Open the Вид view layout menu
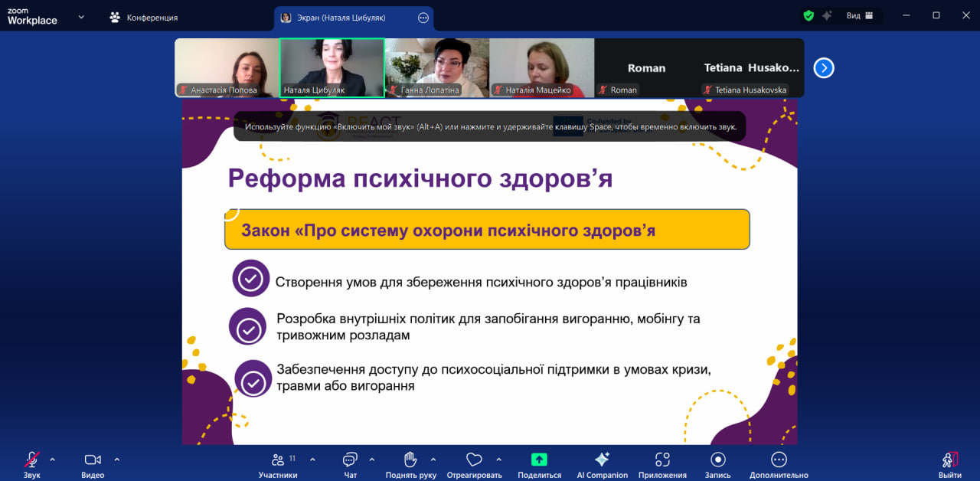Image resolution: width=980 pixels, height=481 pixels. coord(859,15)
